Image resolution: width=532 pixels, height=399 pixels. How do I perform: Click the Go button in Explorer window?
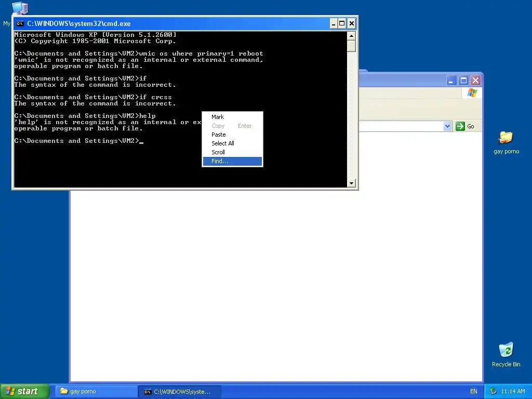pos(465,126)
